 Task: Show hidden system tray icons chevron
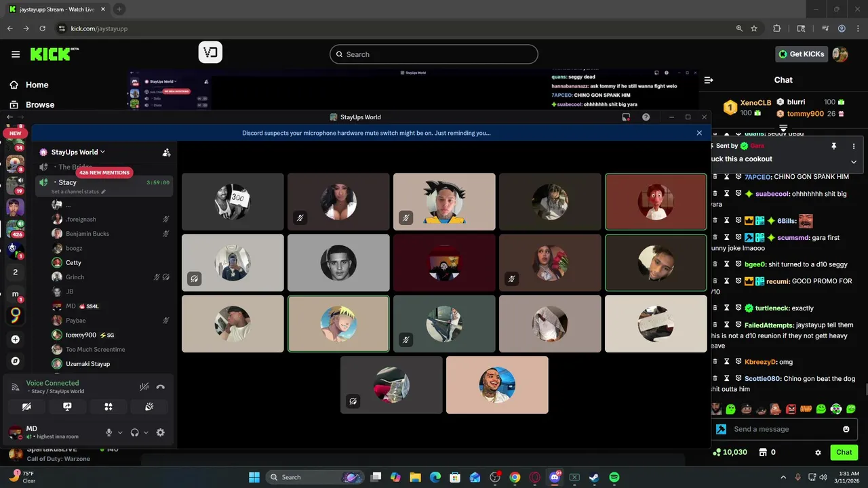(783, 477)
